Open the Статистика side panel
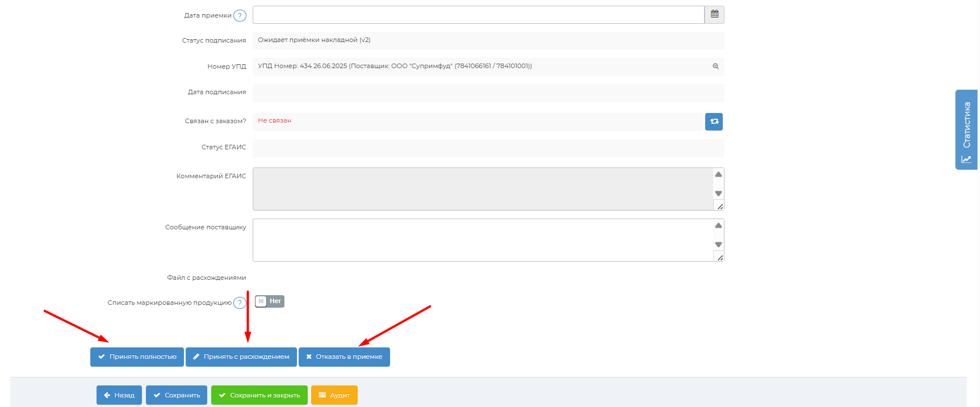This screenshot has width=980, height=407. [x=966, y=129]
